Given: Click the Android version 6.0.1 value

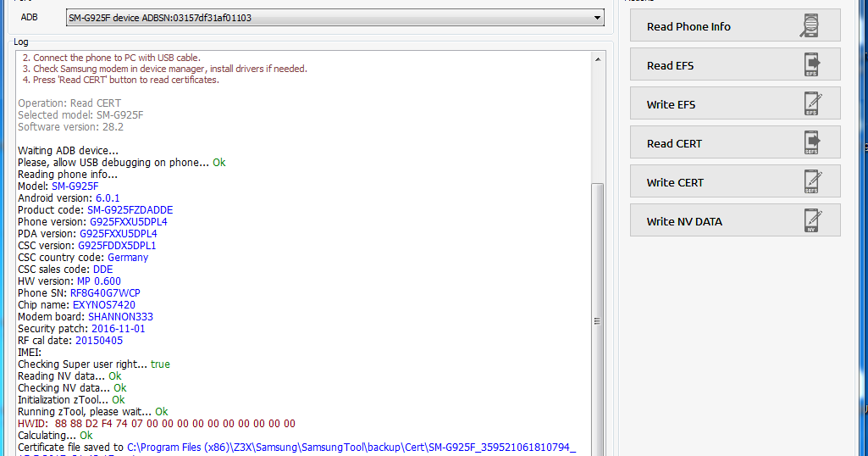Looking at the screenshot, I should (108, 197).
